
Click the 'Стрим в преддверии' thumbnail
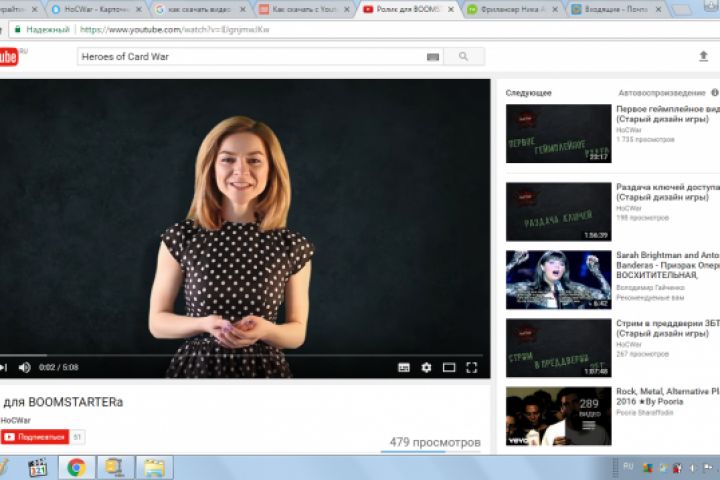(x=558, y=348)
